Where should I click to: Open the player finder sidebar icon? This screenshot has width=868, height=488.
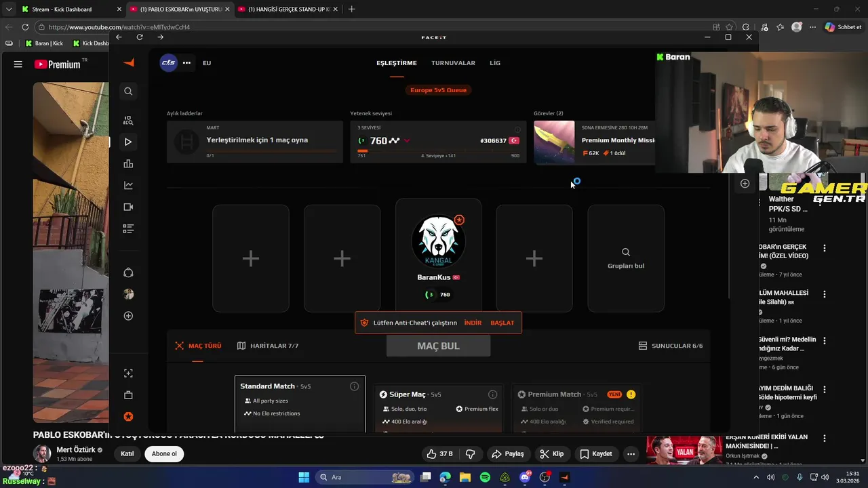click(128, 121)
